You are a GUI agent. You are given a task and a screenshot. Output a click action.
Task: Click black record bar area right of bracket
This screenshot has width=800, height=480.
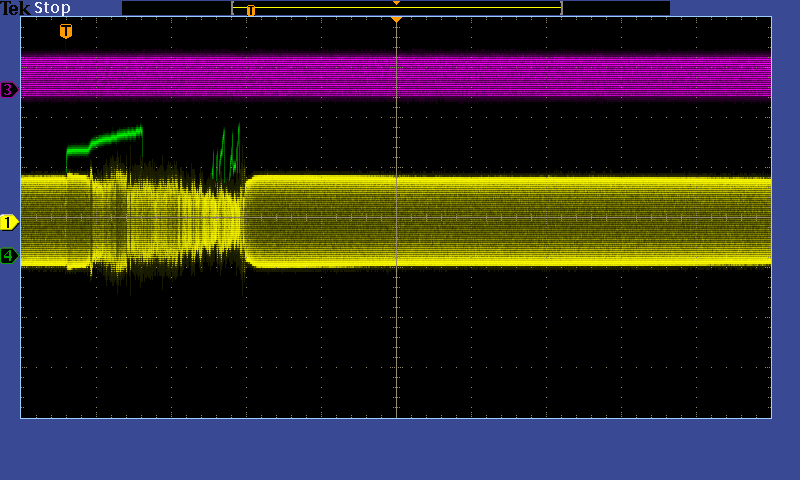click(x=615, y=8)
